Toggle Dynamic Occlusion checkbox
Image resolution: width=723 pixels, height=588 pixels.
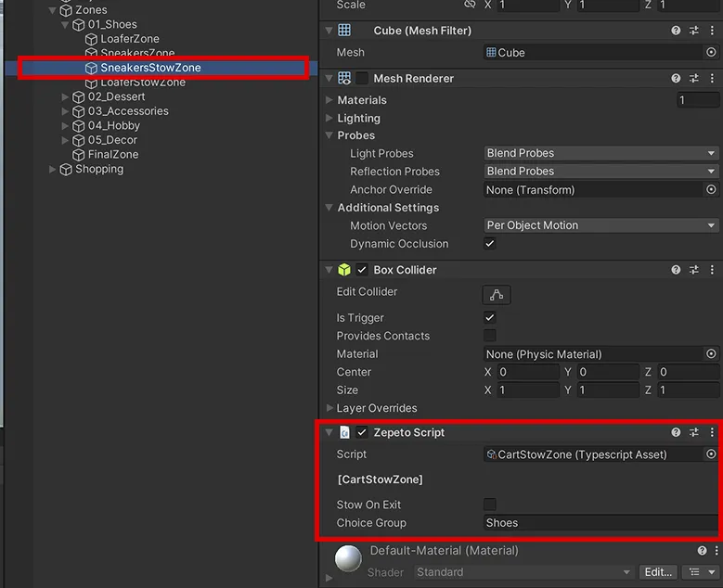point(490,243)
